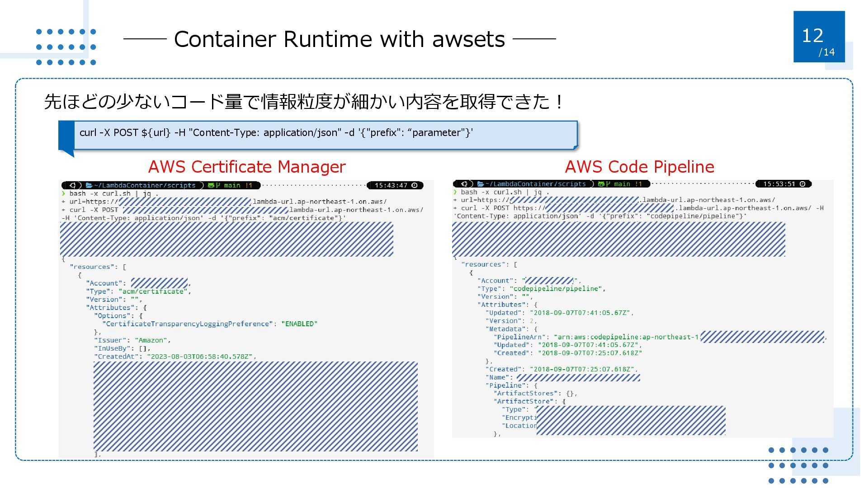Select the '"Issuer": "Amazon"' line
868x488 pixels.
(x=132, y=340)
